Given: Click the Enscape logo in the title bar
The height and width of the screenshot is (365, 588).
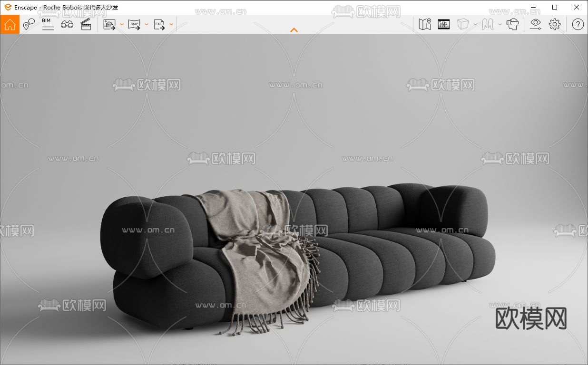Looking at the screenshot, I should (x=8, y=7).
